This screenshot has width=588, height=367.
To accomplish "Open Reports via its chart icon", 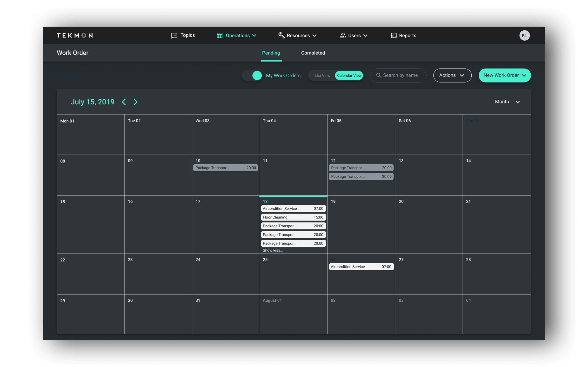I will click(x=394, y=35).
